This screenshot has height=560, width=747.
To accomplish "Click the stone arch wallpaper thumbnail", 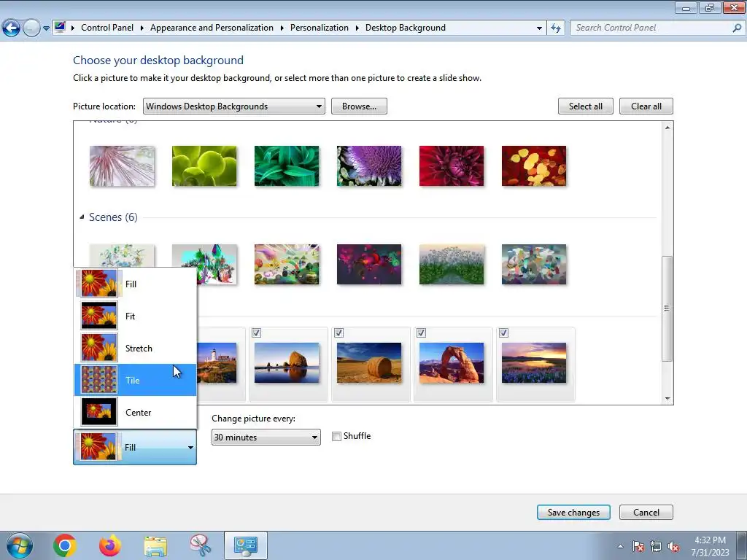I will [x=452, y=363].
